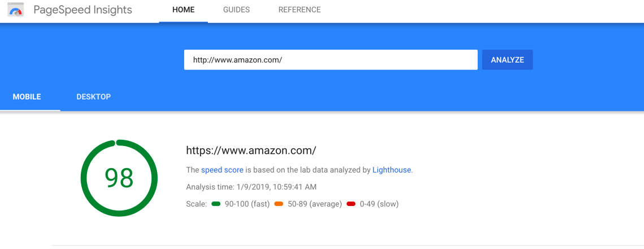This screenshot has width=644, height=249.
Task: Click the "0-49 (slow)" scale label
Action: pos(379,204)
